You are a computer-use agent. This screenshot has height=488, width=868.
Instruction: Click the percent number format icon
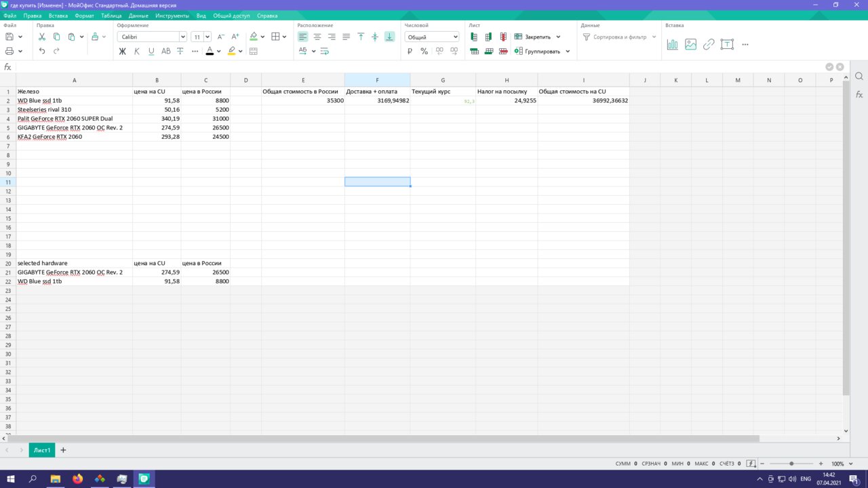coord(424,52)
